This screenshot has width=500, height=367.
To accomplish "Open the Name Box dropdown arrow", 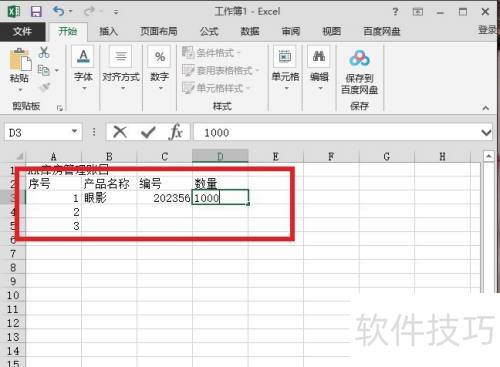I will [x=75, y=131].
